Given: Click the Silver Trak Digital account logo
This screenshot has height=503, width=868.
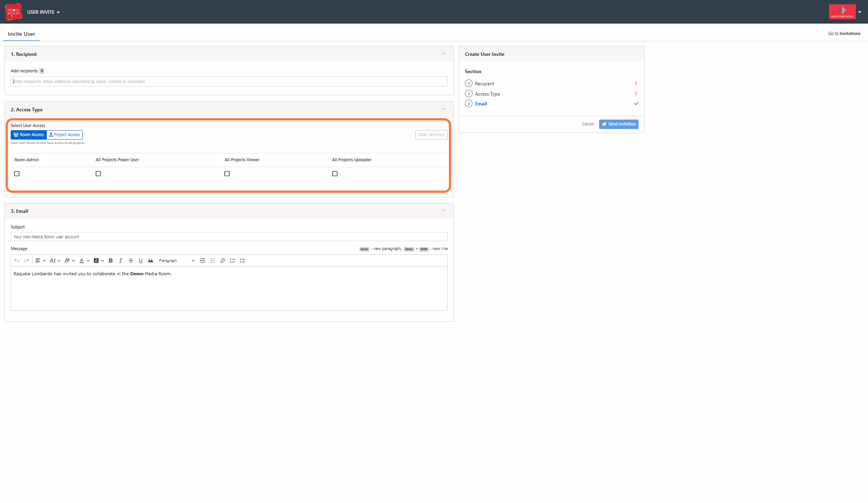Looking at the screenshot, I should click(x=842, y=12).
